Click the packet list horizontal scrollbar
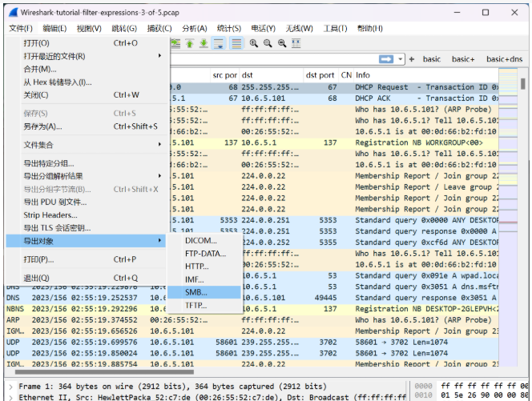 point(104,372)
